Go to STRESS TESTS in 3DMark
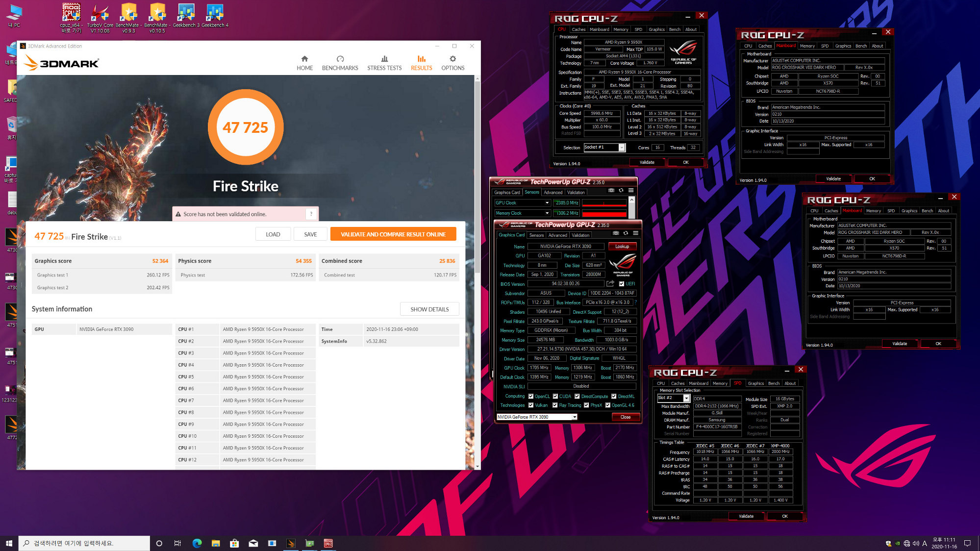Image resolution: width=980 pixels, height=551 pixels. 384,63
